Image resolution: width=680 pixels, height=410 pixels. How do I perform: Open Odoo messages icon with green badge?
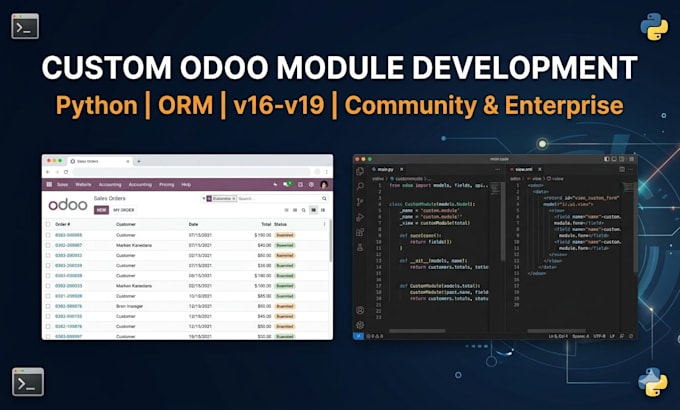(287, 184)
